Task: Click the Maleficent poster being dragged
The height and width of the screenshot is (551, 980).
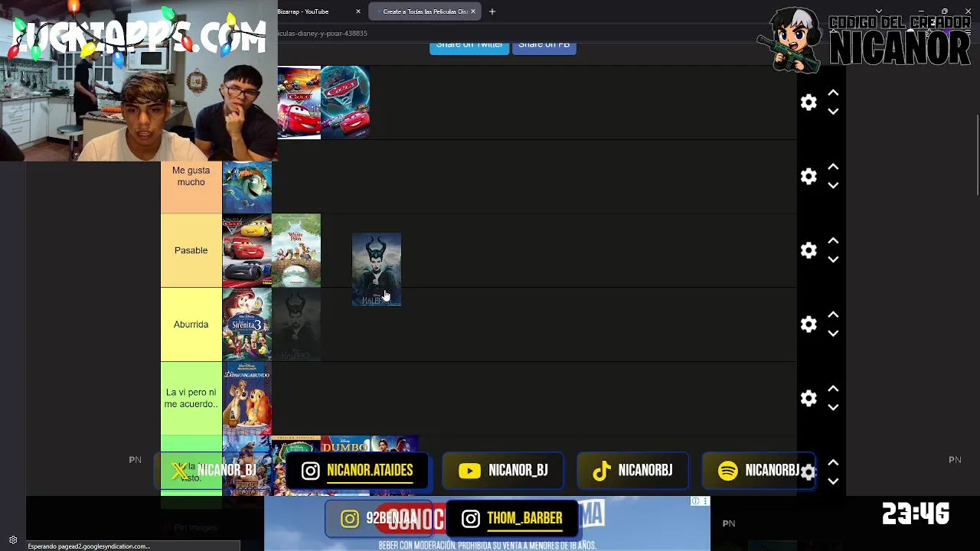Action: click(376, 269)
